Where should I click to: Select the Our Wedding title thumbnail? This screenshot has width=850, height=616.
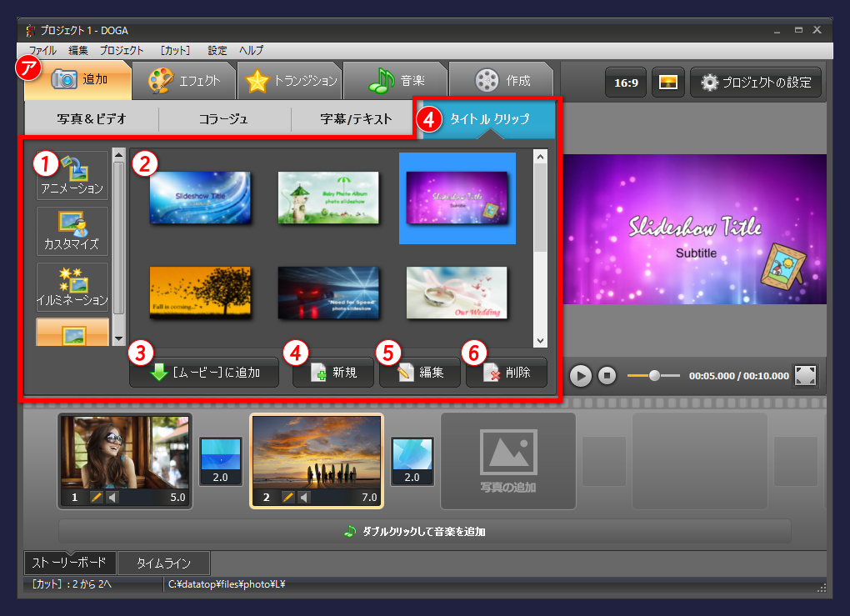(x=457, y=293)
